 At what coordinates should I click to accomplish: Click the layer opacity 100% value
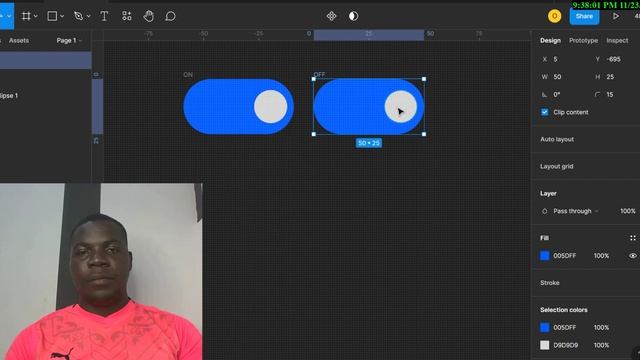627,211
